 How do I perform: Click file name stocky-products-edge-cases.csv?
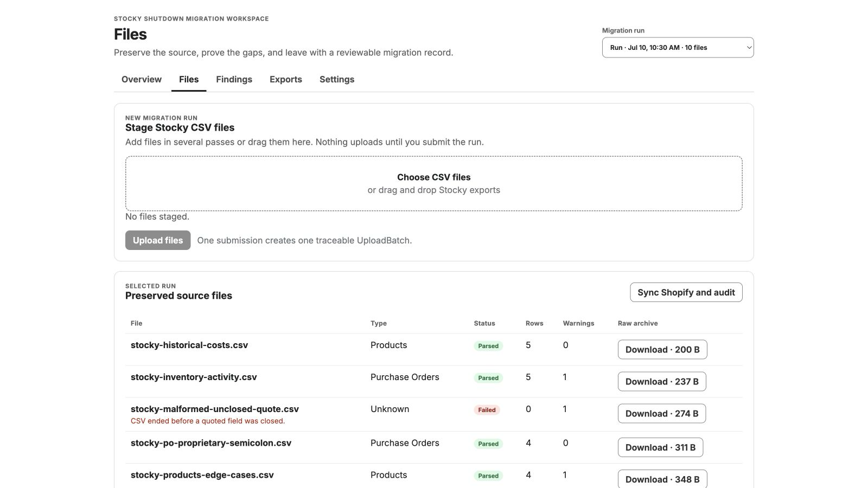[202, 475]
